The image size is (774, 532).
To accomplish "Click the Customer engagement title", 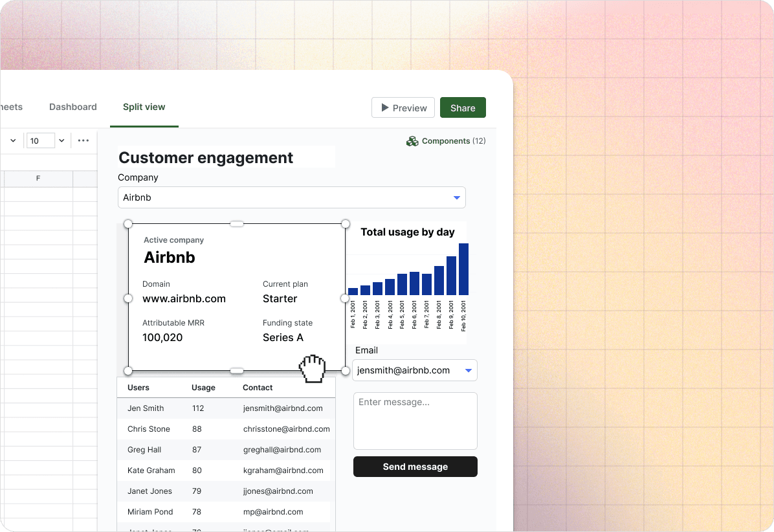I will [x=206, y=157].
